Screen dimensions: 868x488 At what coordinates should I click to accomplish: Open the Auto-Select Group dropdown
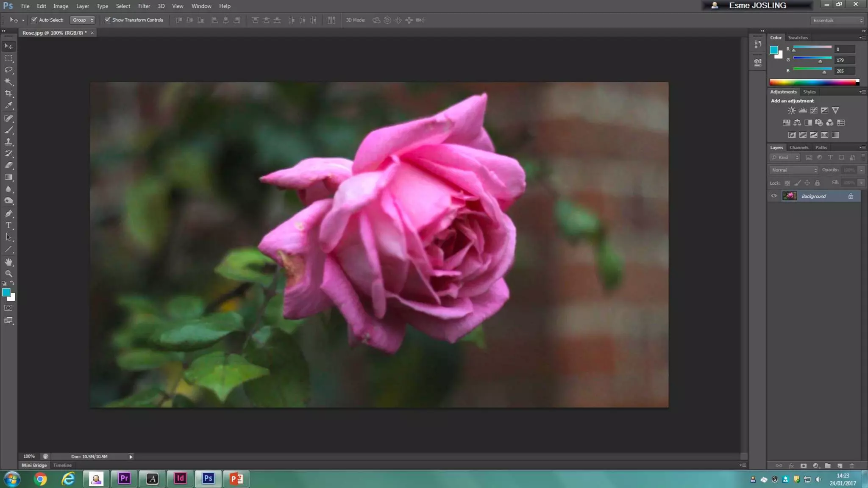coord(83,20)
